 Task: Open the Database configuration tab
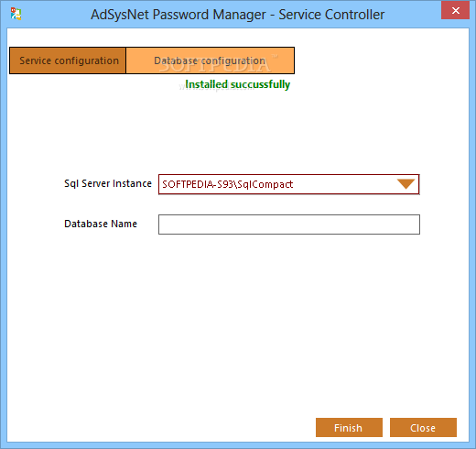[210, 60]
